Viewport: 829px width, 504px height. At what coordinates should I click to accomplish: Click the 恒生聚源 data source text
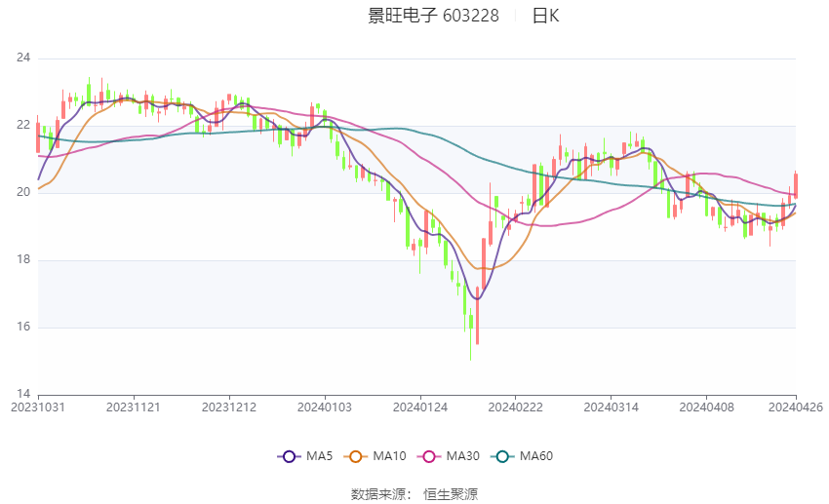pyautogui.click(x=451, y=494)
